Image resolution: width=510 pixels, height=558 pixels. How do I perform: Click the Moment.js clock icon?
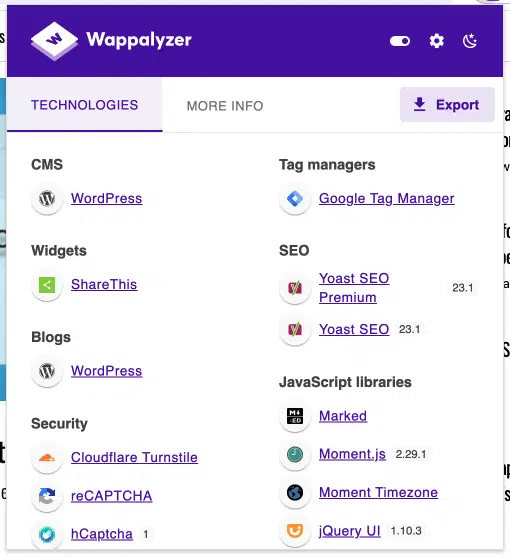(x=295, y=454)
